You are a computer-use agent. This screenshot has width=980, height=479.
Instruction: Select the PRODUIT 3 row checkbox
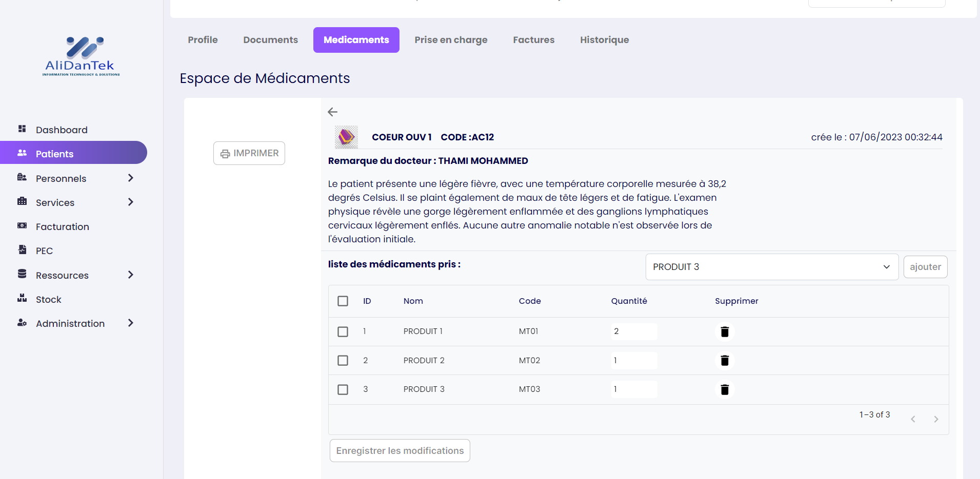click(343, 389)
